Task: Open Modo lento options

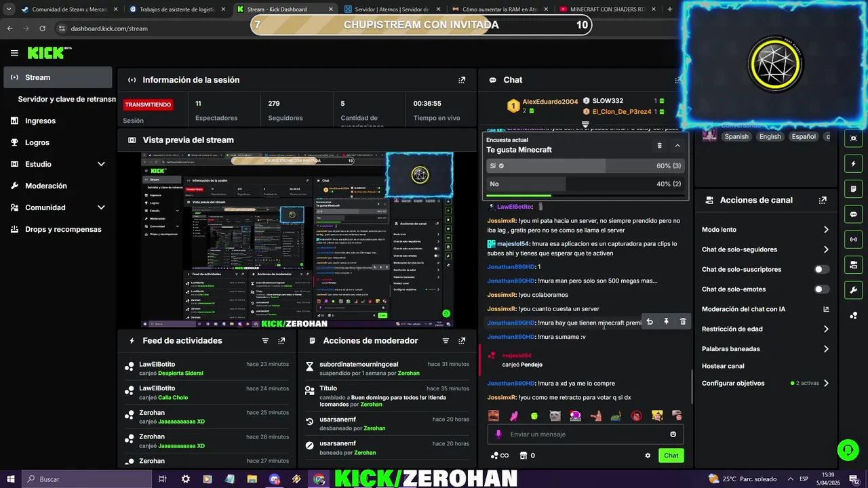Action: 765,230
